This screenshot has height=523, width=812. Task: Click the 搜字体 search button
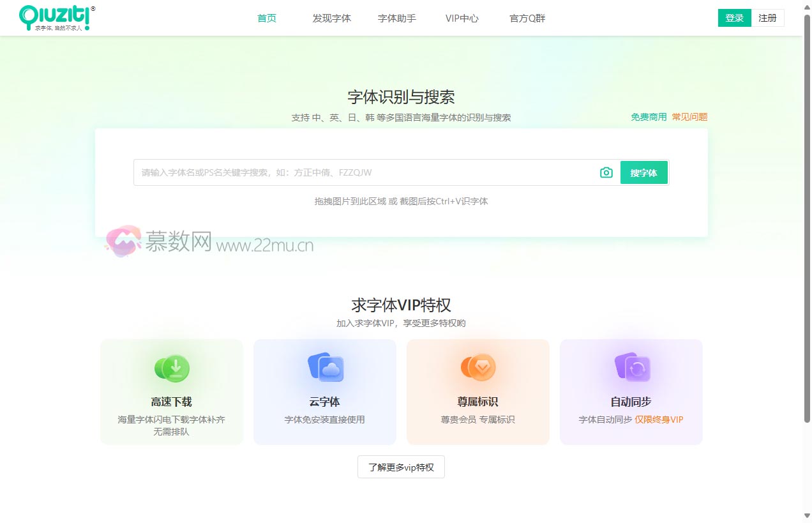click(x=643, y=172)
